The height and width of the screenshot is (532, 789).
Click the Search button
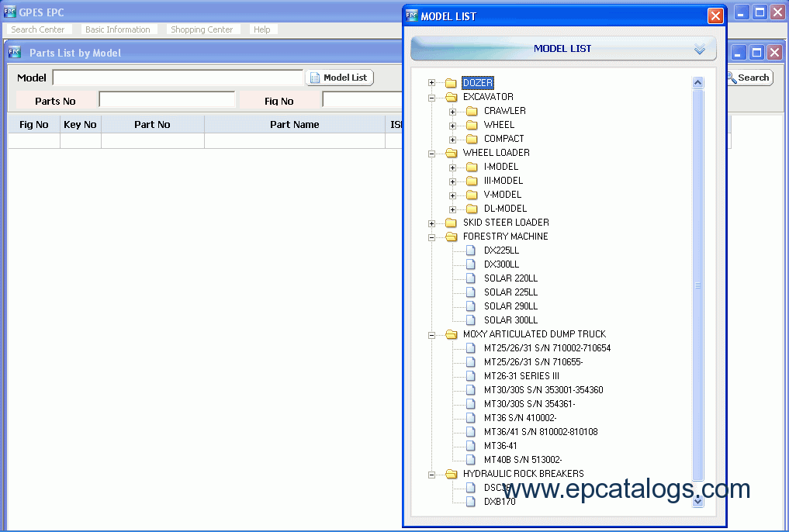pos(749,78)
